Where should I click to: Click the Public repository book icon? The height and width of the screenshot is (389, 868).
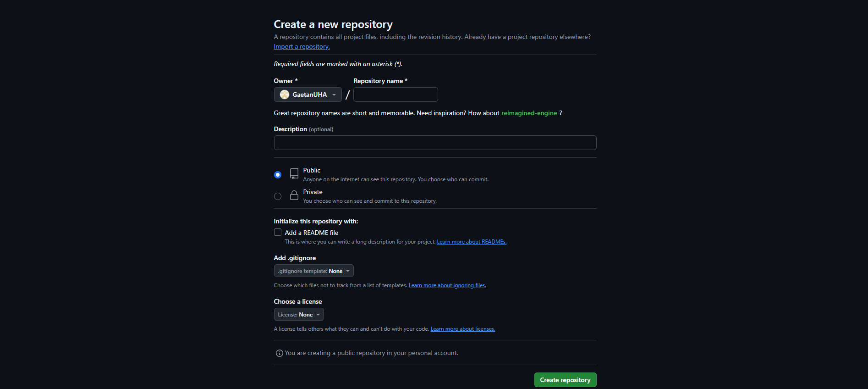coord(294,174)
